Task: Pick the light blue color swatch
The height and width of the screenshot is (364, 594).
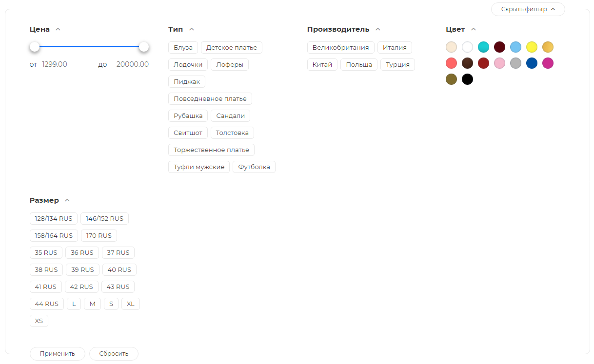Action: [x=515, y=47]
